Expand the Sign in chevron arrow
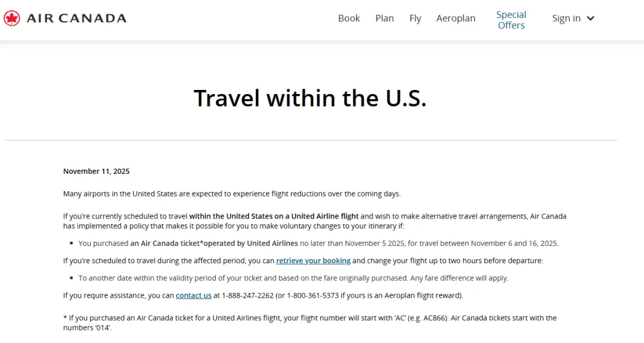This screenshot has width=644, height=343. point(590,18)
